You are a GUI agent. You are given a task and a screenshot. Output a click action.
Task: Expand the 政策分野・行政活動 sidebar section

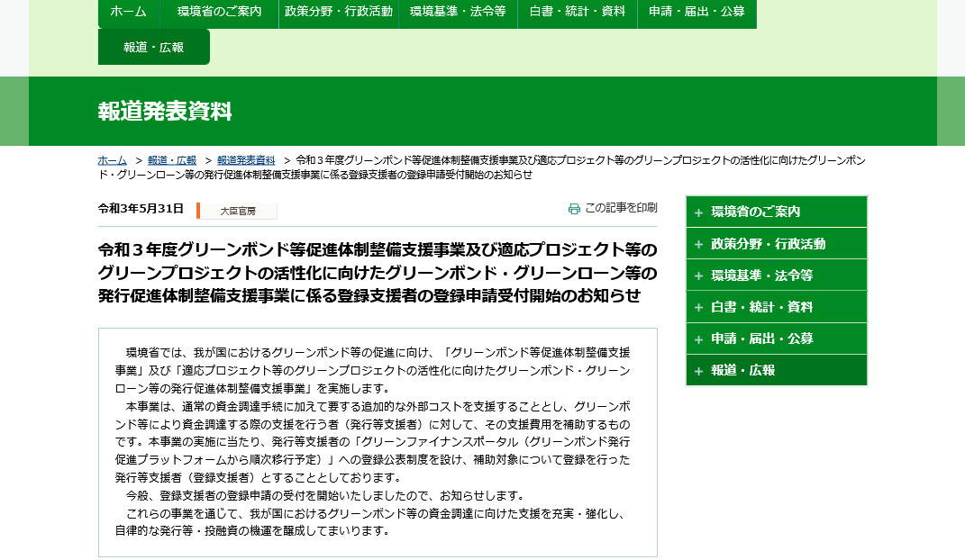[x=776, y=243]
